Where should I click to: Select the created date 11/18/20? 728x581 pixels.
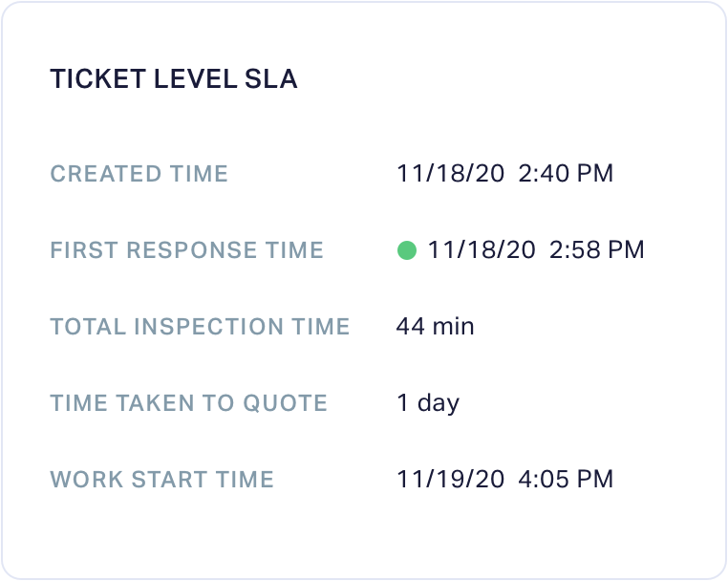click(450, 173)
